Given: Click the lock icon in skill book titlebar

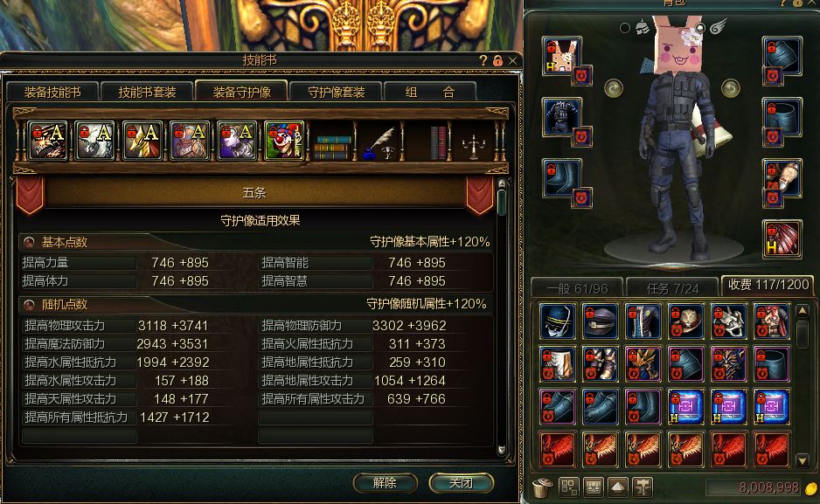Looking at the screenshot, I should click(498, 60).
